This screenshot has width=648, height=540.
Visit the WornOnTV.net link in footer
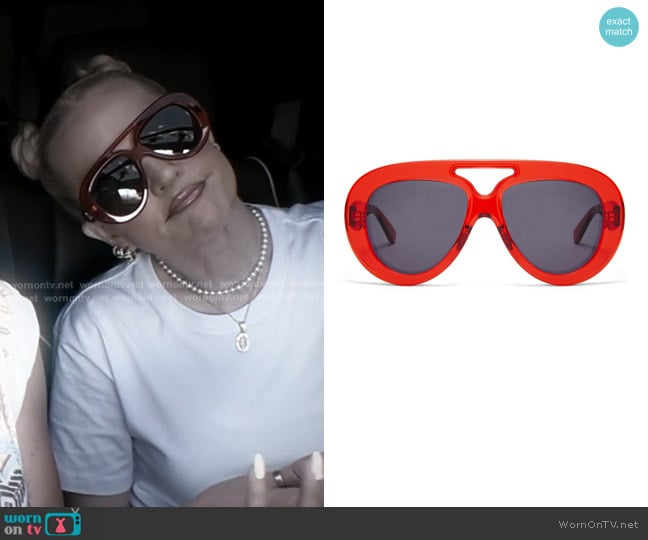[598, 524]
